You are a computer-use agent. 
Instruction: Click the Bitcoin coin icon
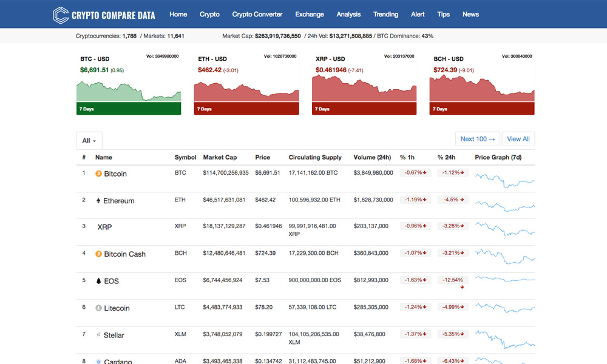tap(99, 174)
